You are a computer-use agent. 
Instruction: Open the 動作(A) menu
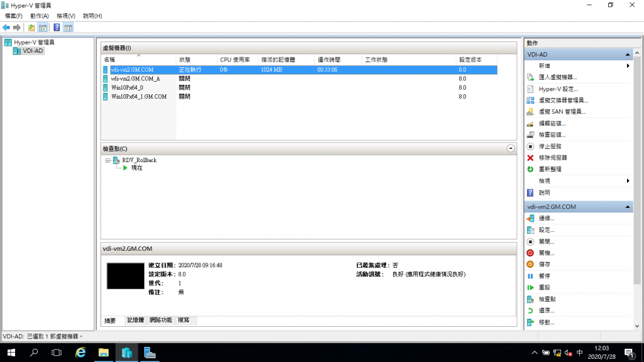coord(40,16)
